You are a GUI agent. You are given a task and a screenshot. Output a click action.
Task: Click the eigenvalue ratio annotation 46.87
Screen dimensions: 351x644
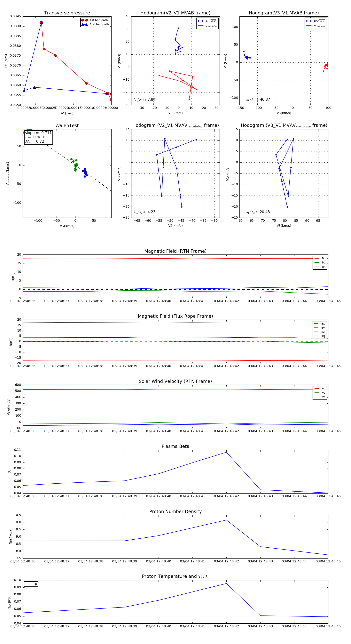[x=258, y=100]
